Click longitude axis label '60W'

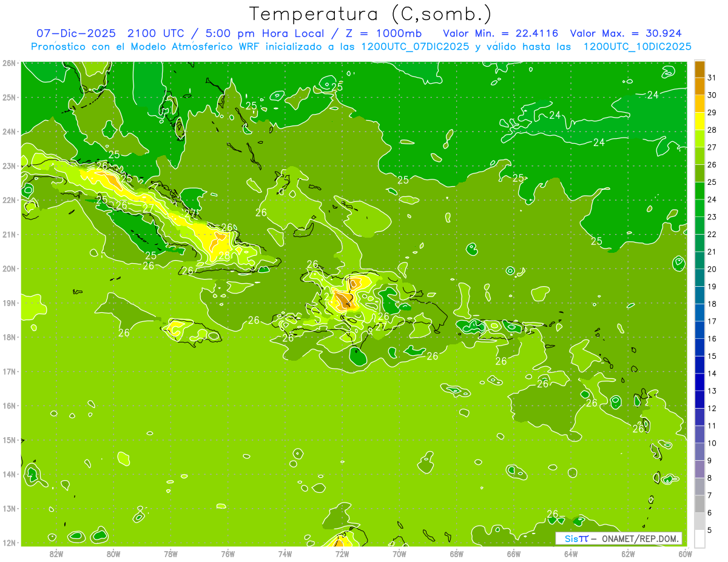[x=685, y=554]
